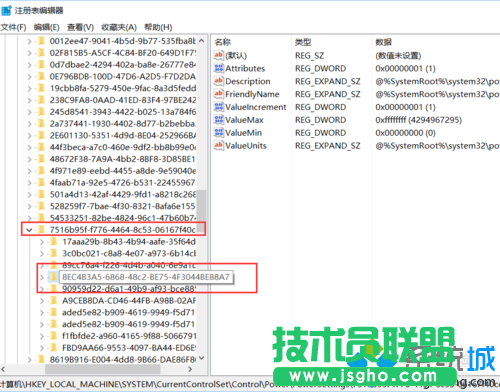Select the Description value name
The width and height of the screenshot is (500, 392).
(248, 81)
